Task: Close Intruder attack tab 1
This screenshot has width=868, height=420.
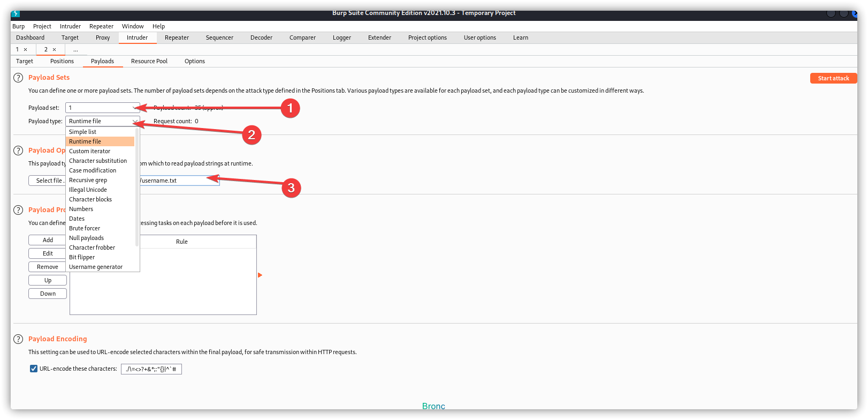Action: click(x=25, y=49)
